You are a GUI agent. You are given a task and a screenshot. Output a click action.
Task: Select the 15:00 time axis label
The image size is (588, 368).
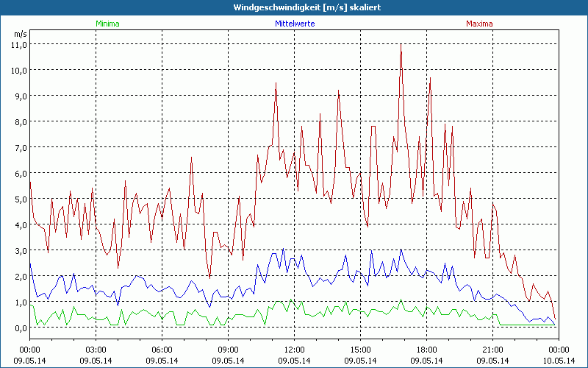click(x=360, y=349)
